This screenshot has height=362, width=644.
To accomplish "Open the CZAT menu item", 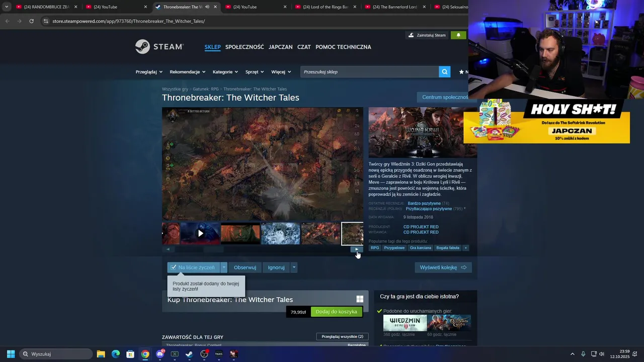I will [304, 47].
